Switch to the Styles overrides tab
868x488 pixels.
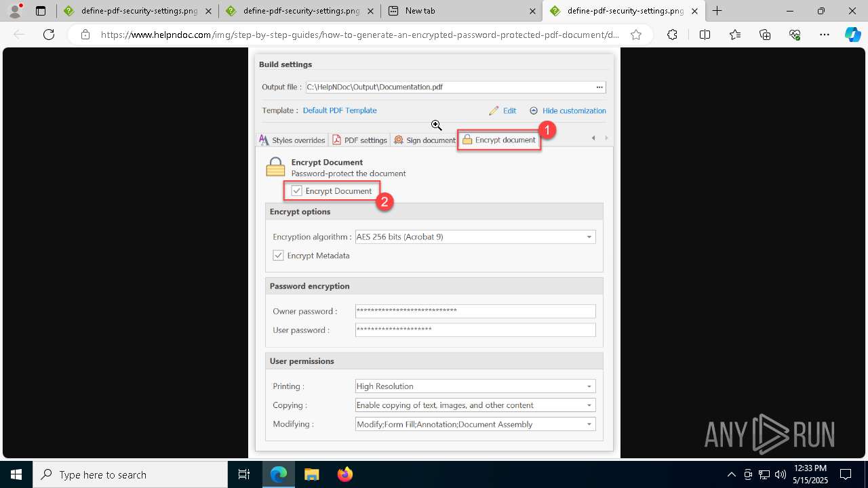pyautogui.click(x=292, y=140)
